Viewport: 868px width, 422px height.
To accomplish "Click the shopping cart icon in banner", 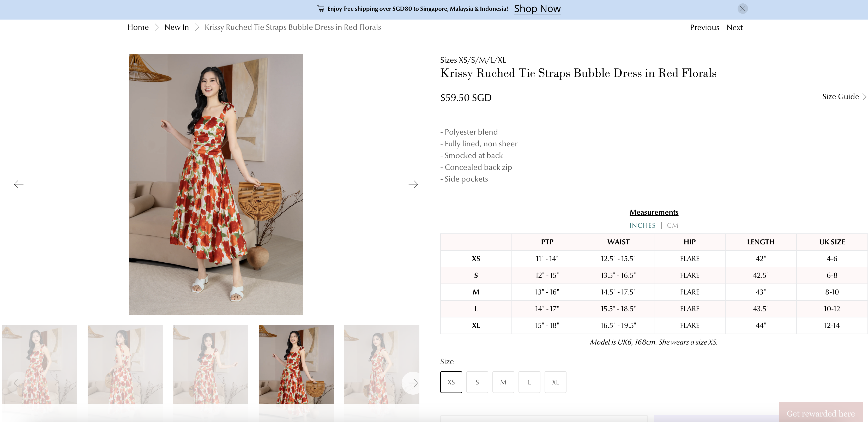I will pyautogui.click(x=321, y=9).
